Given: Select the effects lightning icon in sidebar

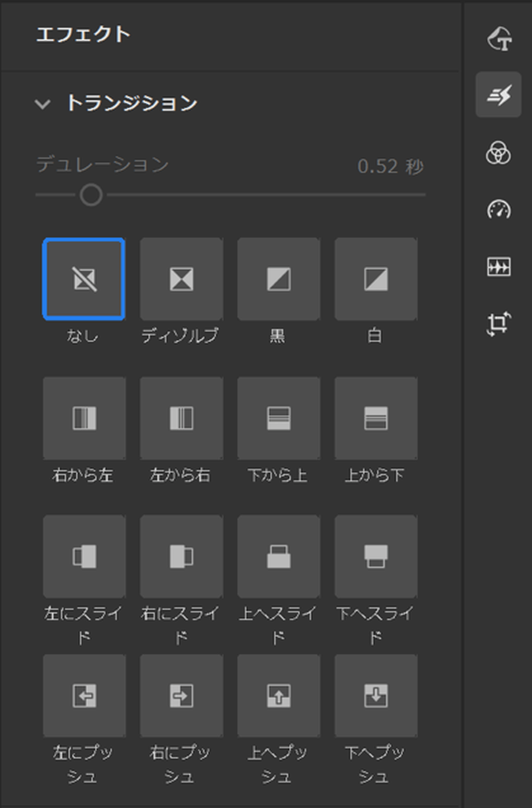Looking at the screenshot, I should click(x=498, y=95).
